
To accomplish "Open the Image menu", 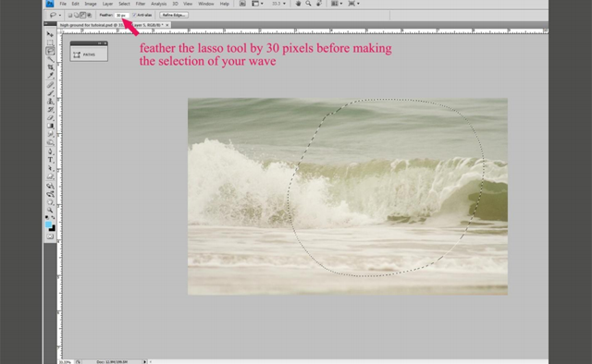I will [x=91, y=4].
